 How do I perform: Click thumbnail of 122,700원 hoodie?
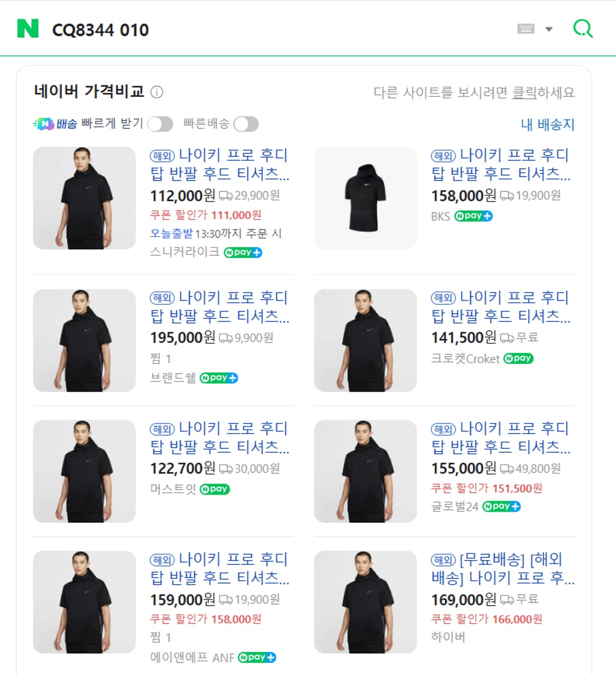click(84, 471)
